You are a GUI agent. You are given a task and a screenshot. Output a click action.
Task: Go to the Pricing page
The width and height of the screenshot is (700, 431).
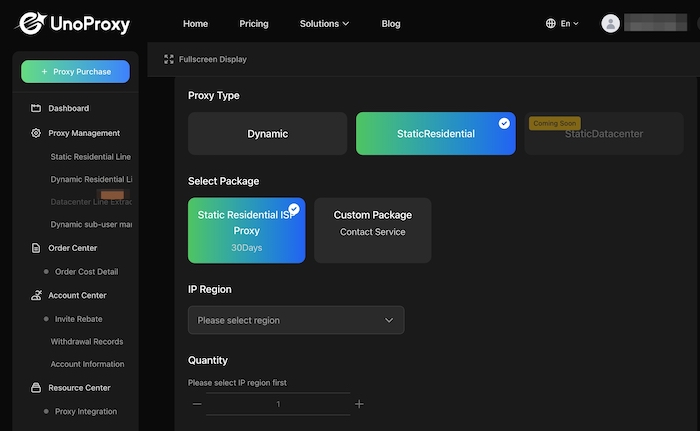tap(254, 23)
